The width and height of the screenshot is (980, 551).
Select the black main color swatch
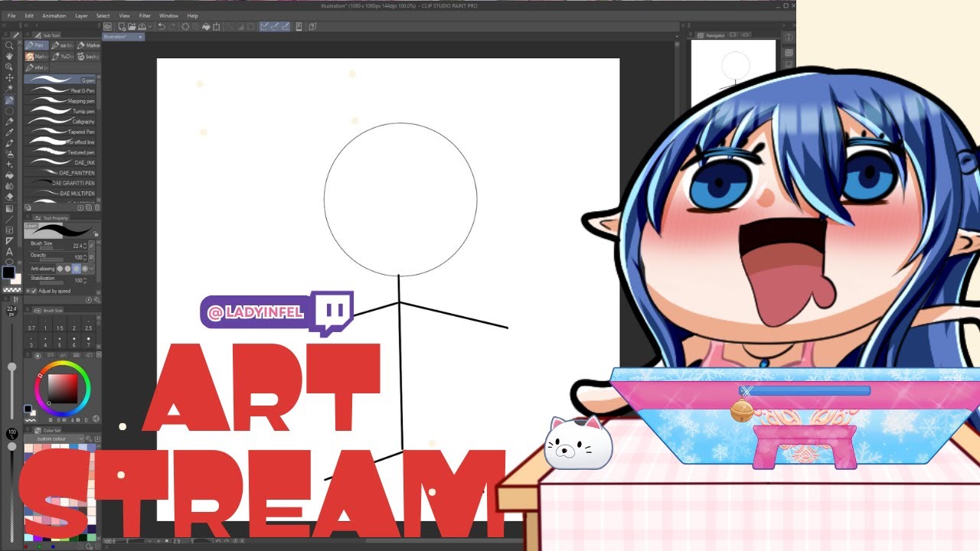[8, 272]
